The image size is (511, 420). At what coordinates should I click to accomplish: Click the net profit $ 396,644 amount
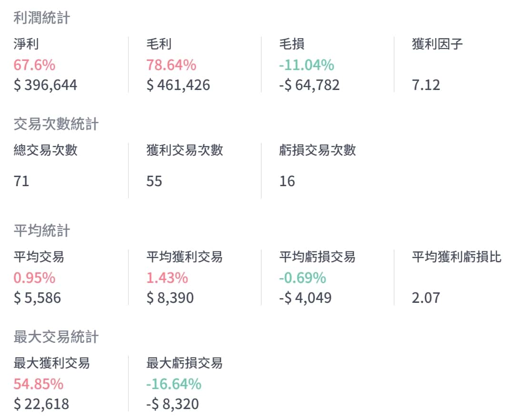tap(45, 85)
